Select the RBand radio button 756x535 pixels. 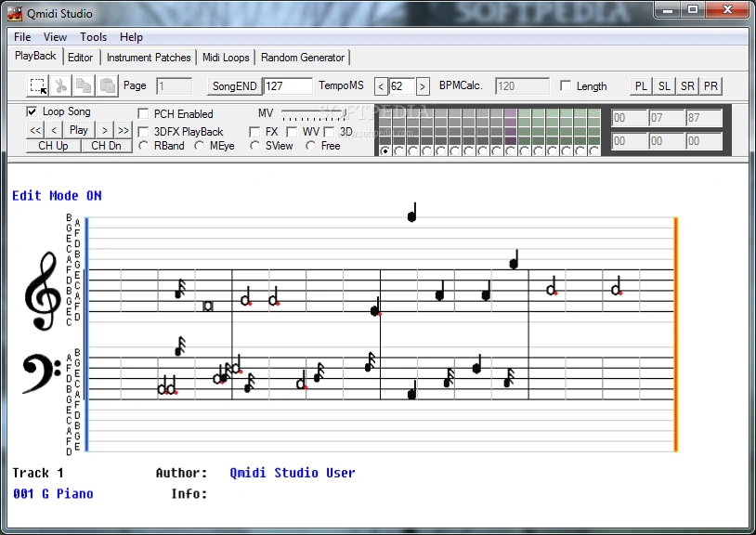pos(144,146)
